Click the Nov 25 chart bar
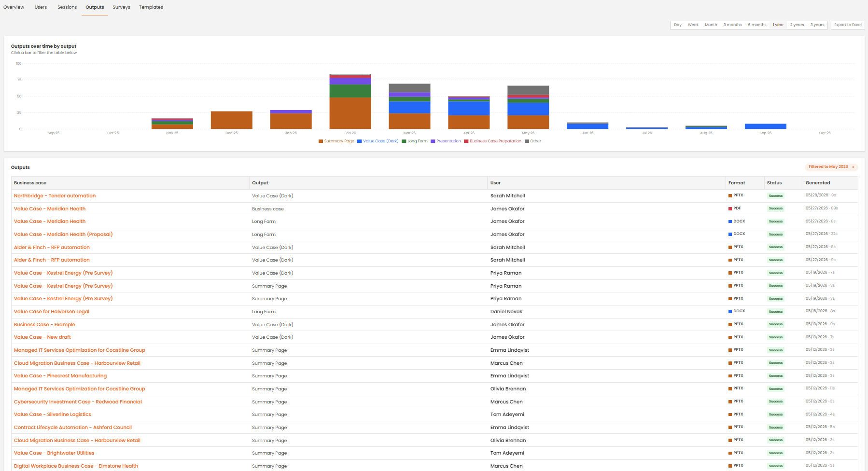The image size is (868, 471). (x=172, y=124)
